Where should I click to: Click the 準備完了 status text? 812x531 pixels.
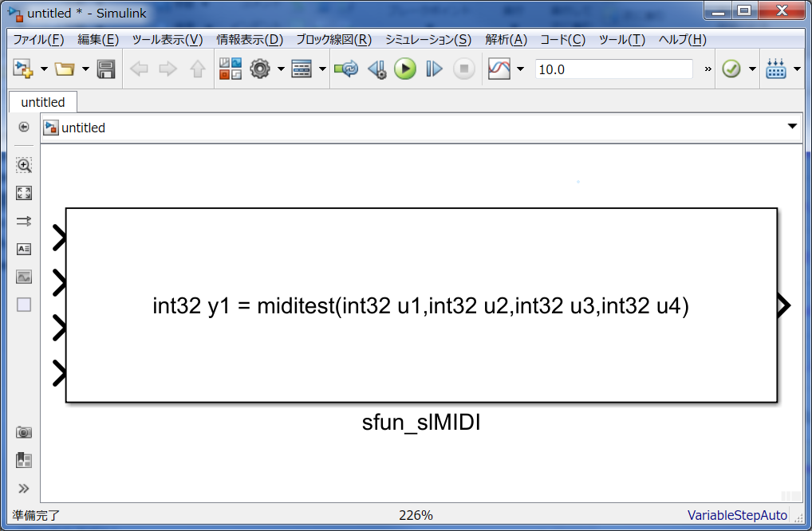click(36, 516)
